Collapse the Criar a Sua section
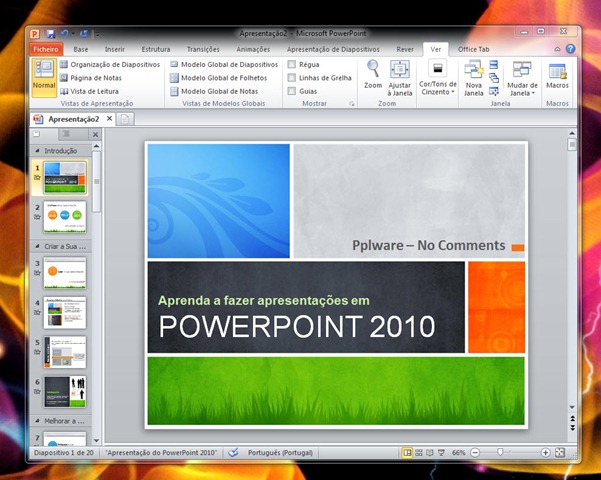 coord(37,246)
